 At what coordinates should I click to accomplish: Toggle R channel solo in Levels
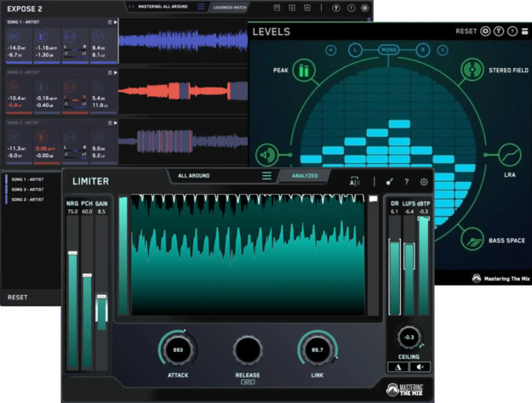click(x=423, y=50)
